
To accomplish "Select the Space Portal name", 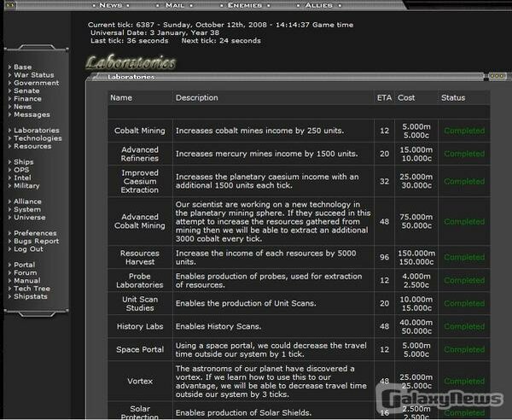I will coord(140,349).
